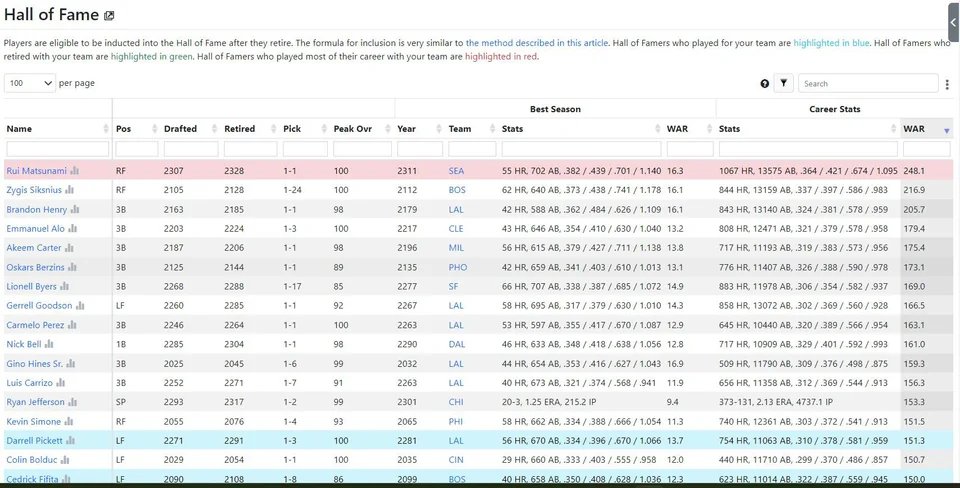960x488 pixels.
Task: Open CHI team link in Jefferson row
Action: pos(456,402)
